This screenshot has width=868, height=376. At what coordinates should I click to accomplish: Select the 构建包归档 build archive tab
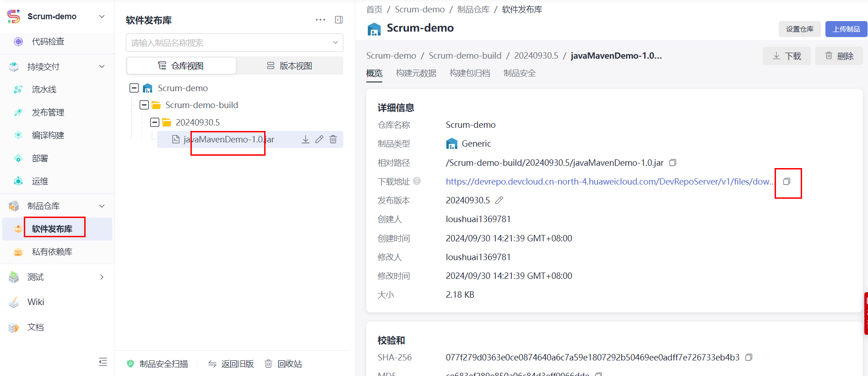[470, 73]
